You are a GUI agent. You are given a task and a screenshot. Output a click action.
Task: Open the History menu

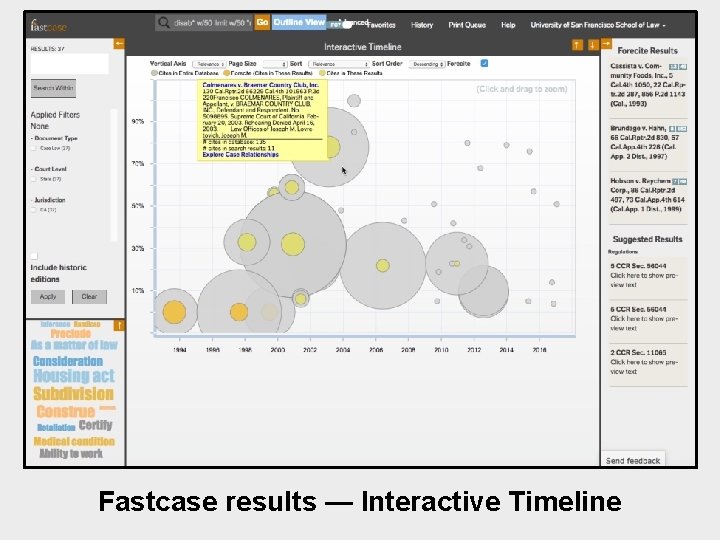point(422,25)
